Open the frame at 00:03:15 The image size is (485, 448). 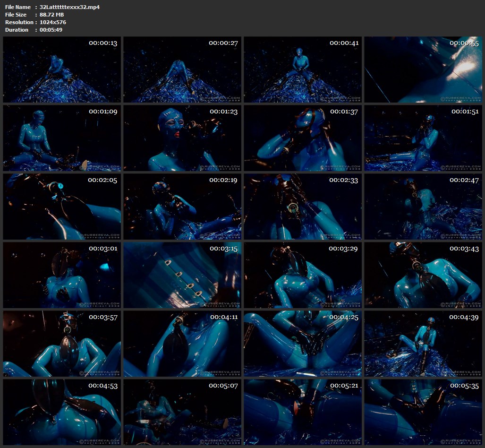[x=182, y=275]
